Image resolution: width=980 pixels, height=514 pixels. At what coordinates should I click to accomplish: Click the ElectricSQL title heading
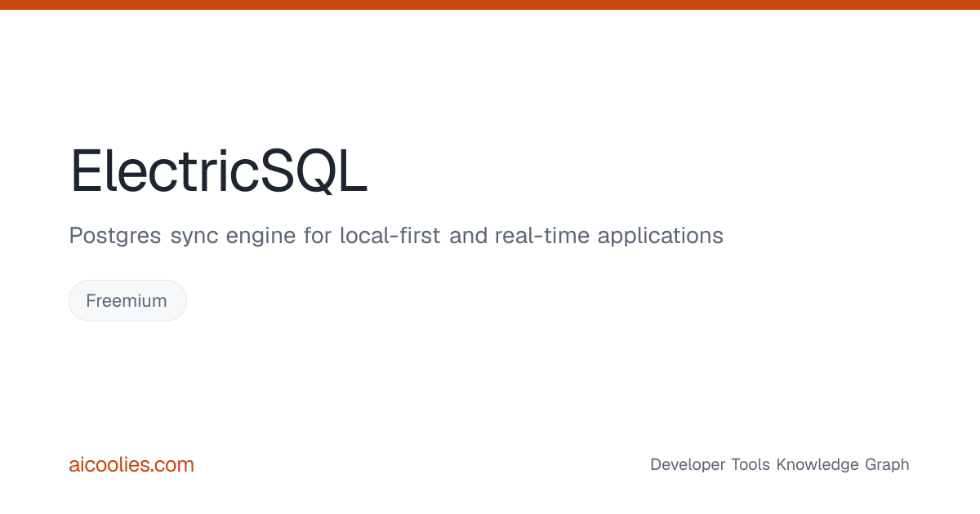(219, 171)
